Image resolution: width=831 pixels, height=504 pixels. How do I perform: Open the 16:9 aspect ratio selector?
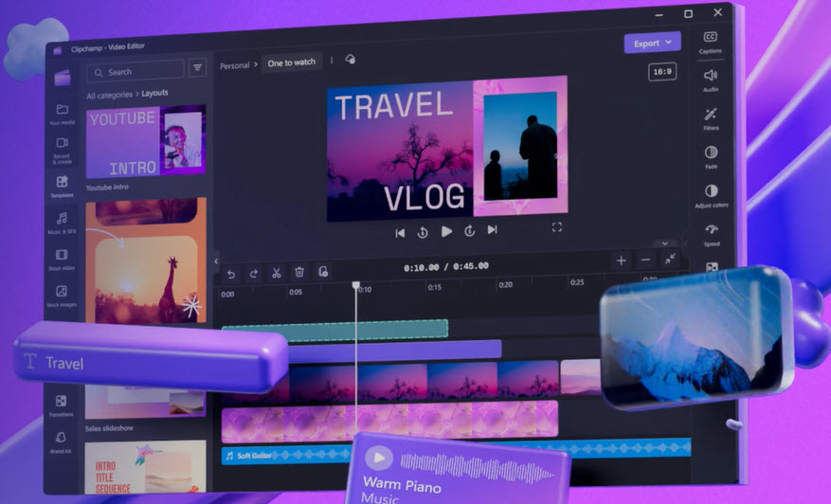point(662,72)
